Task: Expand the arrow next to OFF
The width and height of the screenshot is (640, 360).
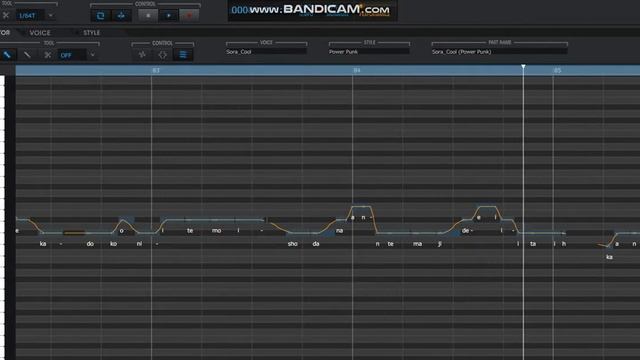Action: [93, 55]
